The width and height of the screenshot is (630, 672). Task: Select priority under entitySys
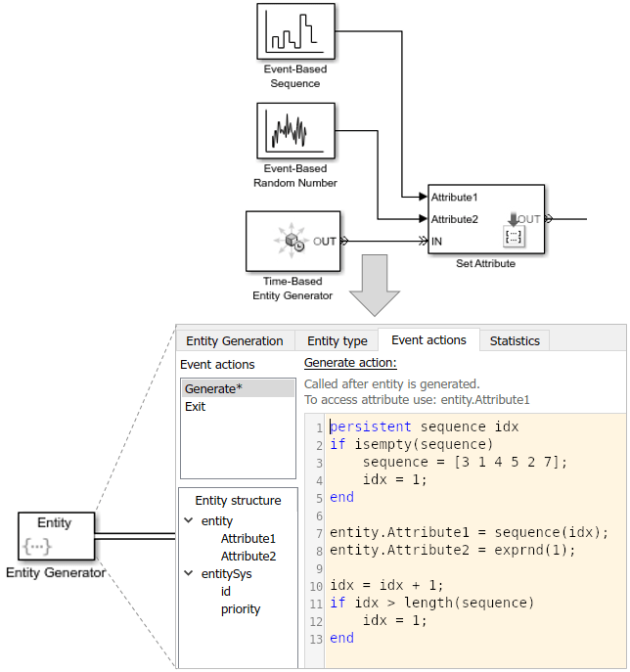point(241,609)
